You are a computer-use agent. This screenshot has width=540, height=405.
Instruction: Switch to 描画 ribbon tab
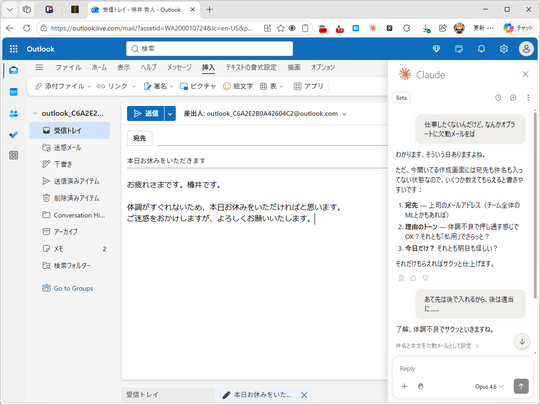point(294,67)
